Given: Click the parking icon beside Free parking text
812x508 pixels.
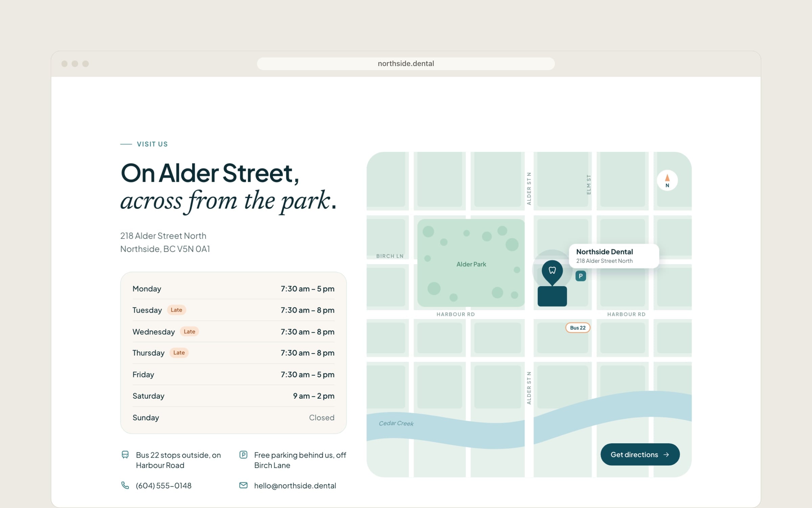Looking at the screenshot, I should [x=243, y=455].
